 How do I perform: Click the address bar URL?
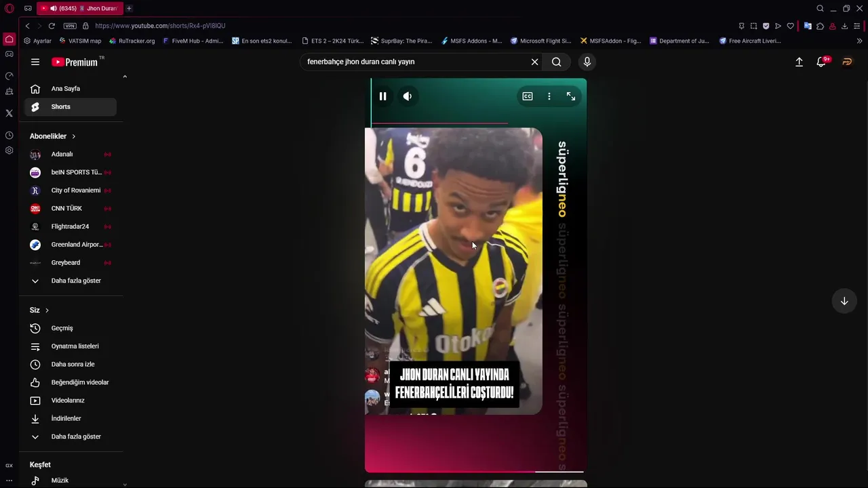click(x=160, y=26)
